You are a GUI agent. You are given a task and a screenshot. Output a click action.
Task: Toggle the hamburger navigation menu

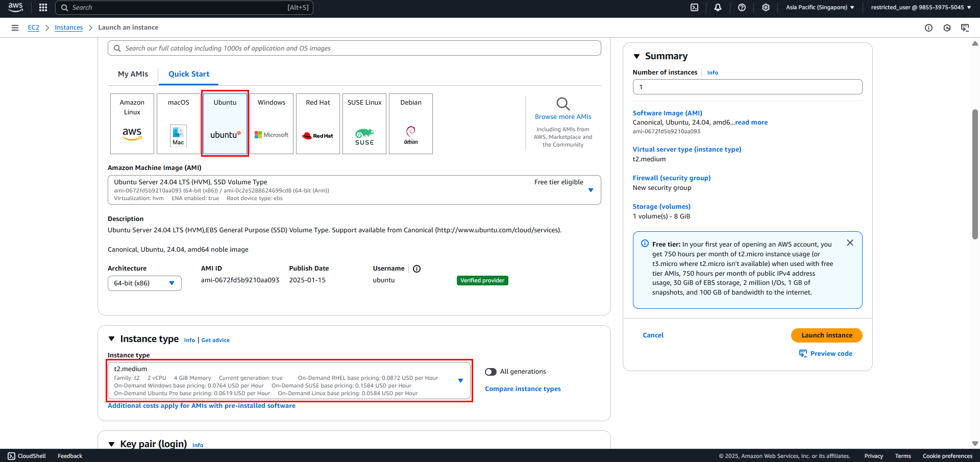coord(15,28)
